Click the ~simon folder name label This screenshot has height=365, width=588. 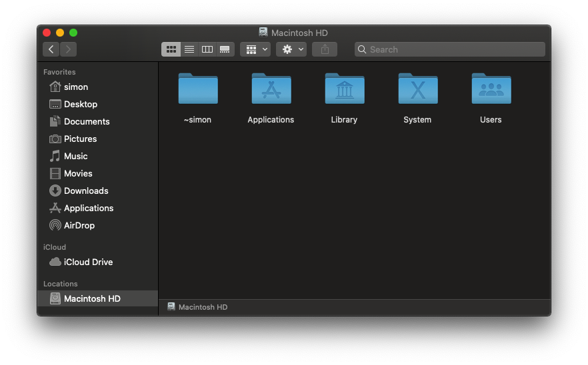tap(197, 120)
